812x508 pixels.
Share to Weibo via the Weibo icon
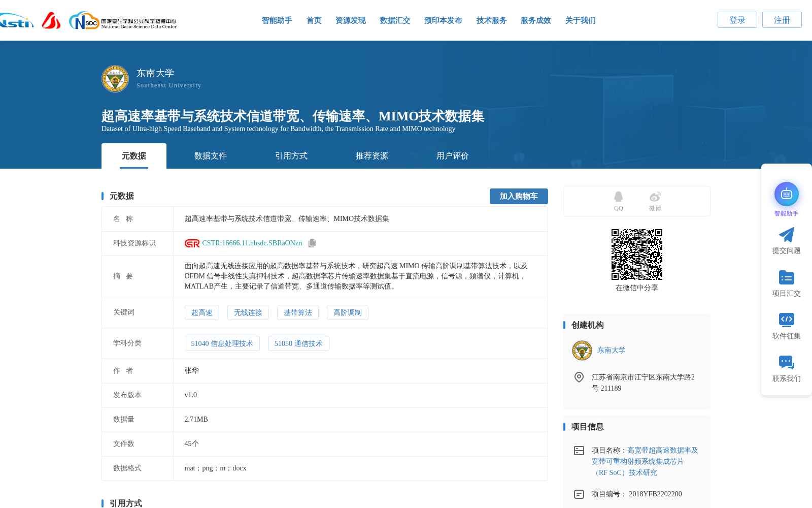pos(655,197)
